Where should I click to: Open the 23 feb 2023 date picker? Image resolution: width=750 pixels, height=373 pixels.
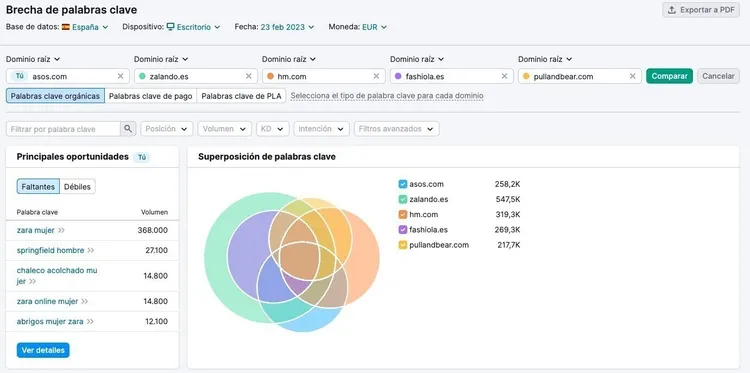(287, 27)
